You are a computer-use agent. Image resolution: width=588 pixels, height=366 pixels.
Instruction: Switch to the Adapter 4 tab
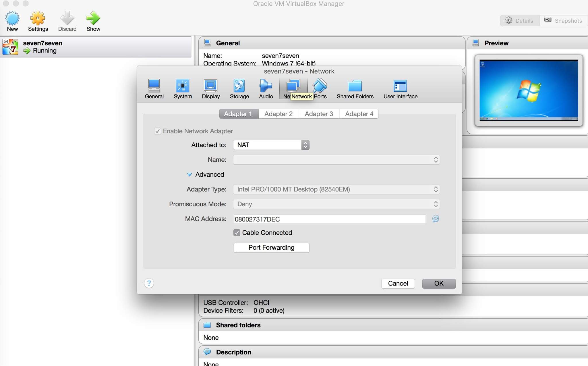coord(359,114)
